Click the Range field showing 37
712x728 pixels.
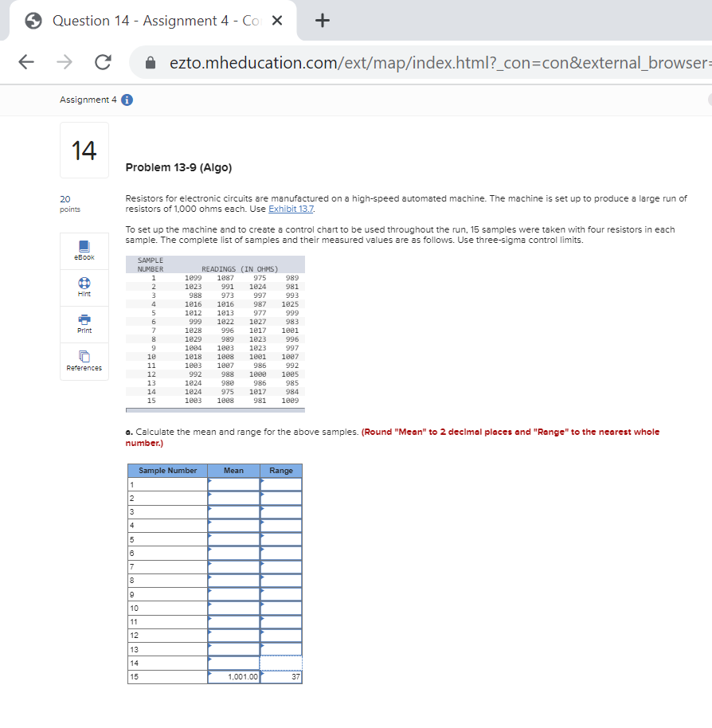click(281, 677)
